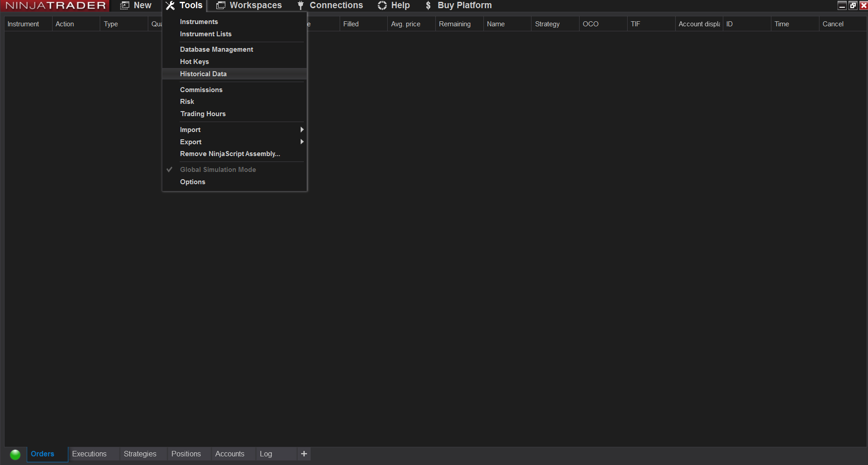The image size is (868, 465).
Task: Choose Remove NinjaScript Assembly
Action: tap(234, 154)
